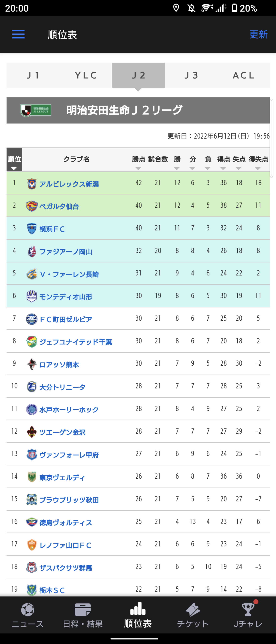Select the 順位表 bar chart icon

tap(138, 608)
